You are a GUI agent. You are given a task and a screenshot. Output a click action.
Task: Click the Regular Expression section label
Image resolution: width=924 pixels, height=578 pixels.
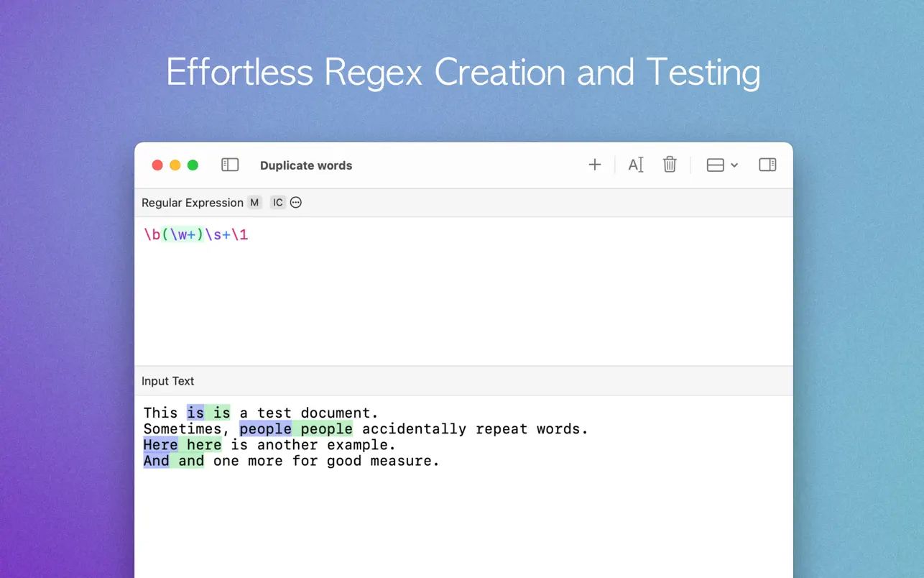tap(193, 203)
